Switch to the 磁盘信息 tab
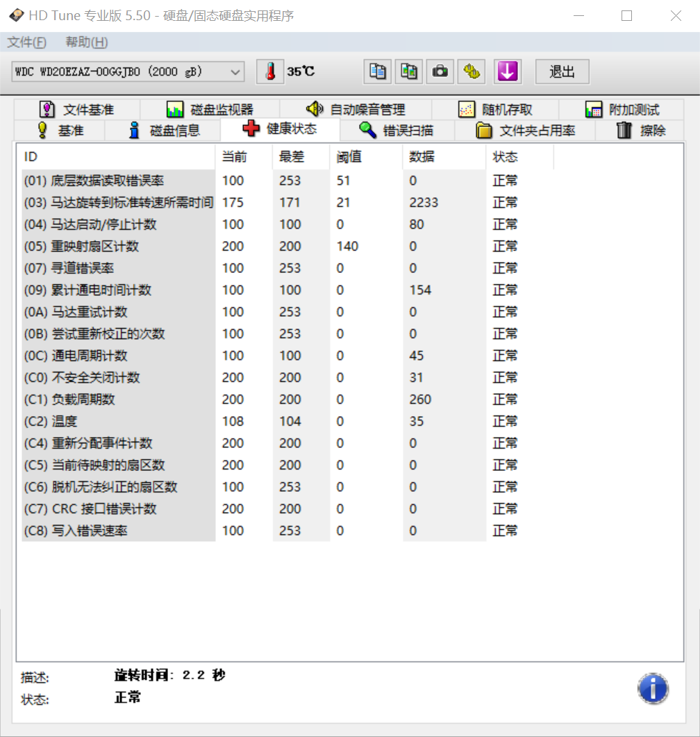Screen dimensions: 700x737 (163, 130)
